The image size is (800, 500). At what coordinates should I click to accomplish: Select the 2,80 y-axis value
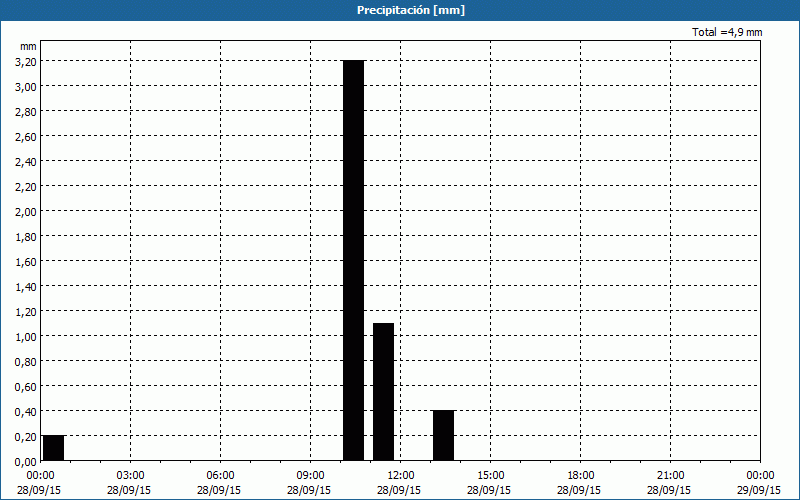pos(26,111)
